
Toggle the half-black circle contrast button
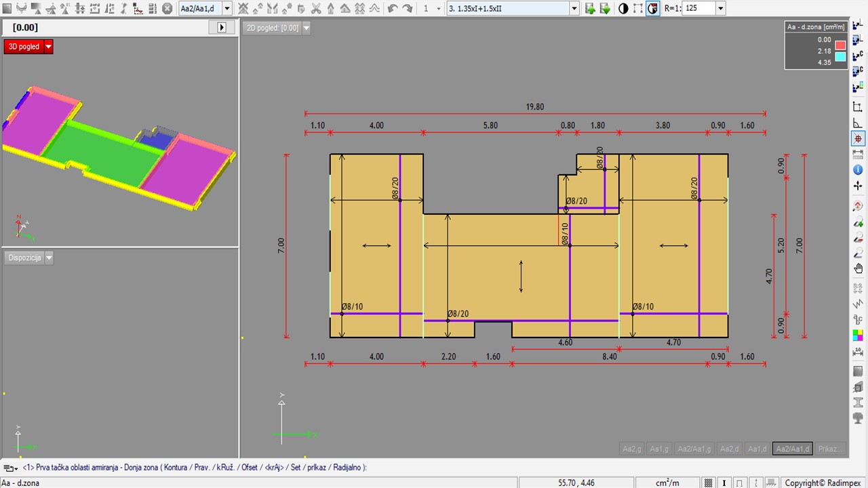623,8
